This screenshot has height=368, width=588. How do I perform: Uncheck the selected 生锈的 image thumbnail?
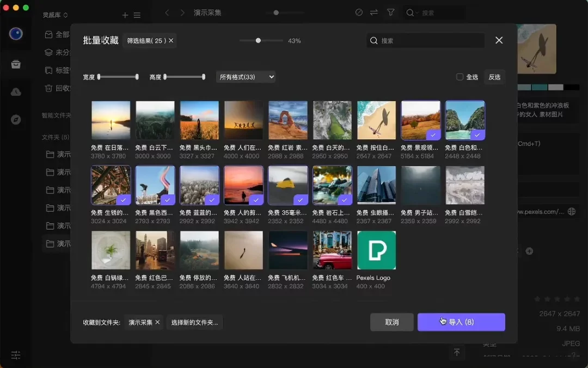124,201
